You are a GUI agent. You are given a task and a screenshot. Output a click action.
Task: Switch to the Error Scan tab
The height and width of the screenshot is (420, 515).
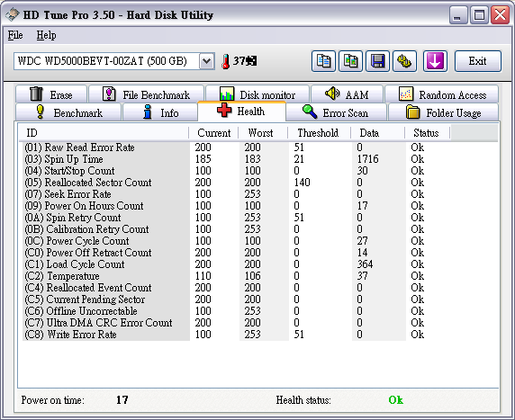337,112
